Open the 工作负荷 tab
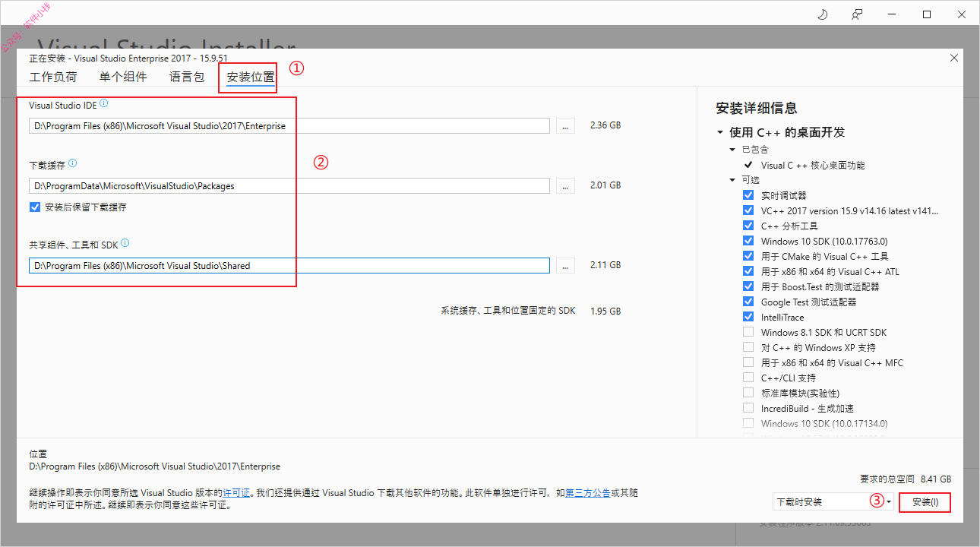980x547 pixels. click(x=53, y=77)
